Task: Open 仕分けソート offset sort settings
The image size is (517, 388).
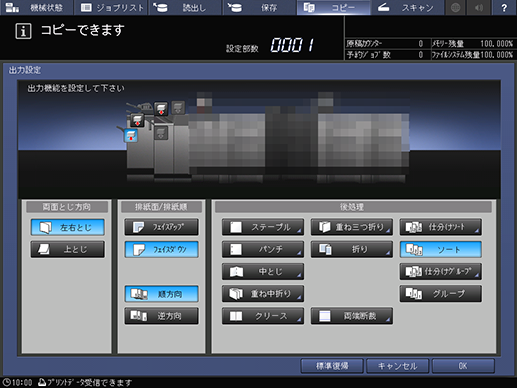Action: click(x=441, y=227)
